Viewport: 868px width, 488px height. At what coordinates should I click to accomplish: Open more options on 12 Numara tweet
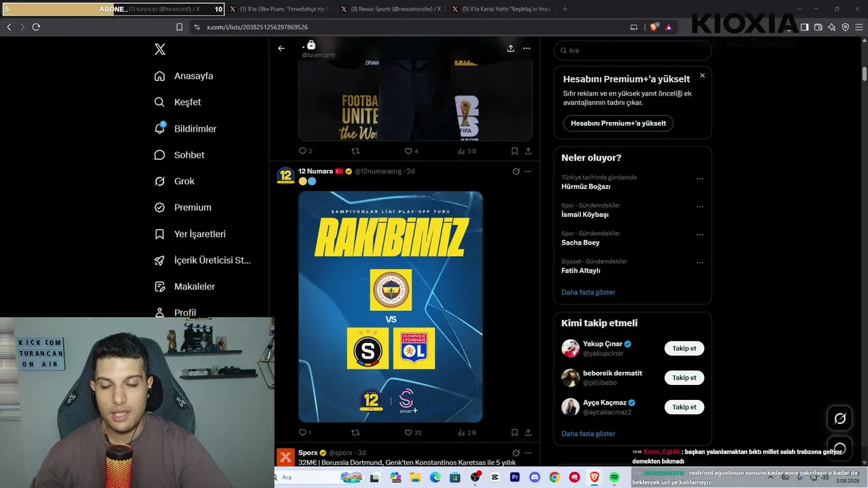click(x=528, y=171)
